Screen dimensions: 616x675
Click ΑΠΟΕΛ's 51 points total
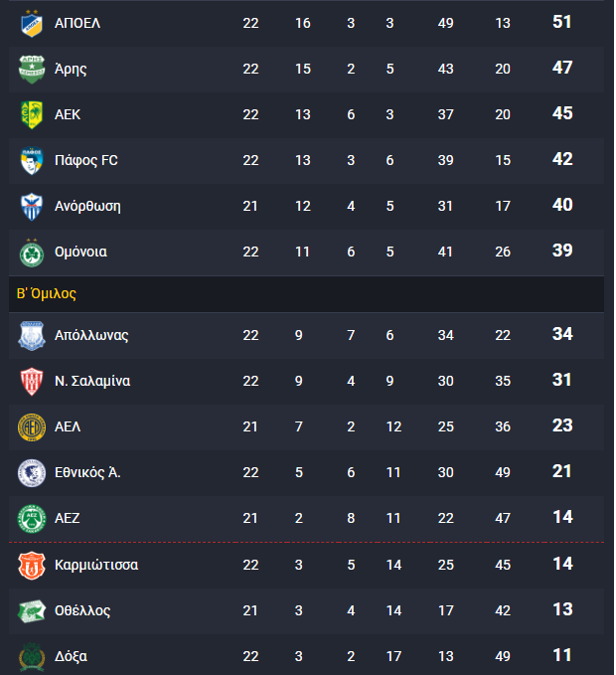tap(562, 22)
